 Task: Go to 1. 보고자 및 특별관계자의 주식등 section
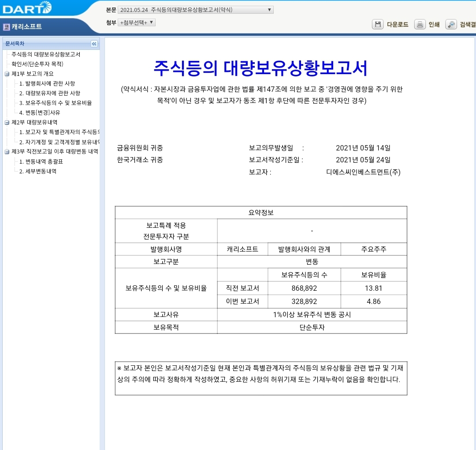[x=59, y=132]
